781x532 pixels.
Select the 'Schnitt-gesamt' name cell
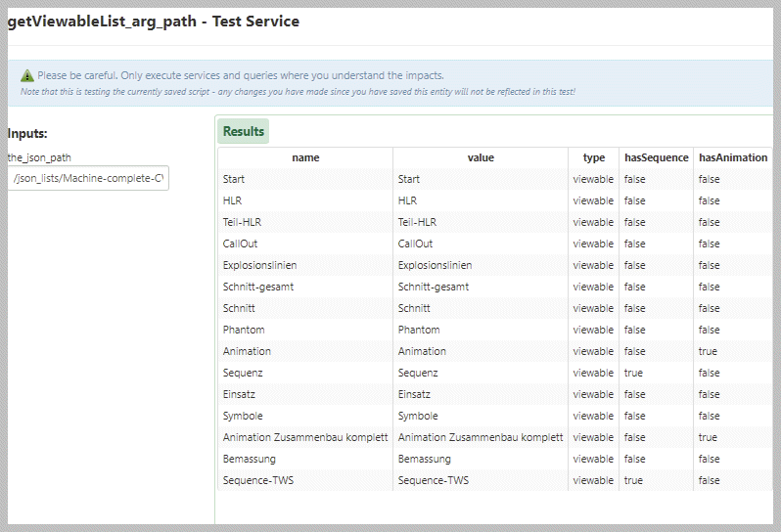[305, 287]
